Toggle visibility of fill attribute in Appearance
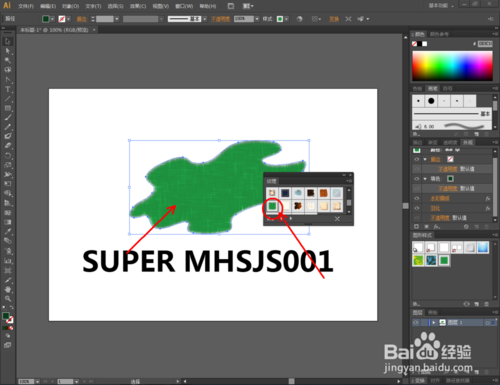 (417, 179)
